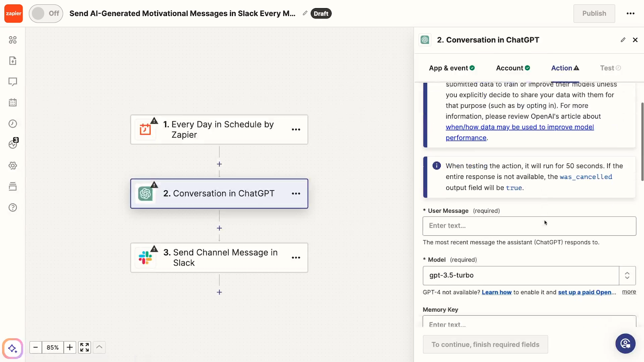Click the ChatGPT icon on step 2
Viewport: 644px width, 362px height.
(x=145, y=193)
